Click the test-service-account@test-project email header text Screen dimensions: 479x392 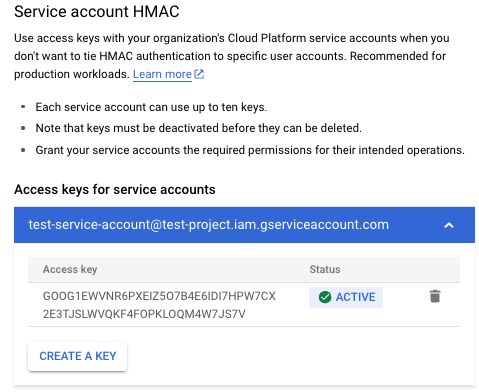pyautogui.click(x=209, y=225)
